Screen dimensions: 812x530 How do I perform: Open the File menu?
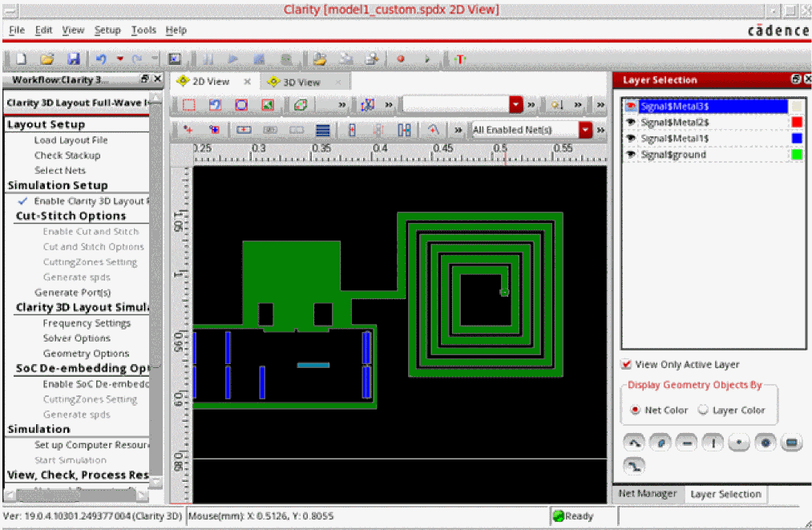pyautogui.click(x=17, y=30)
